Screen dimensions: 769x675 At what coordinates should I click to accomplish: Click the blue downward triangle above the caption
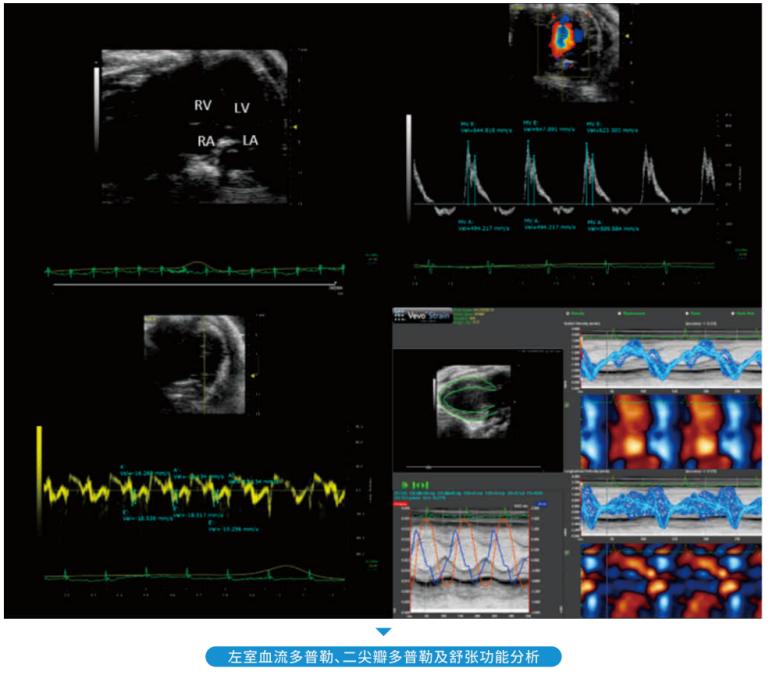coord(384,632)
